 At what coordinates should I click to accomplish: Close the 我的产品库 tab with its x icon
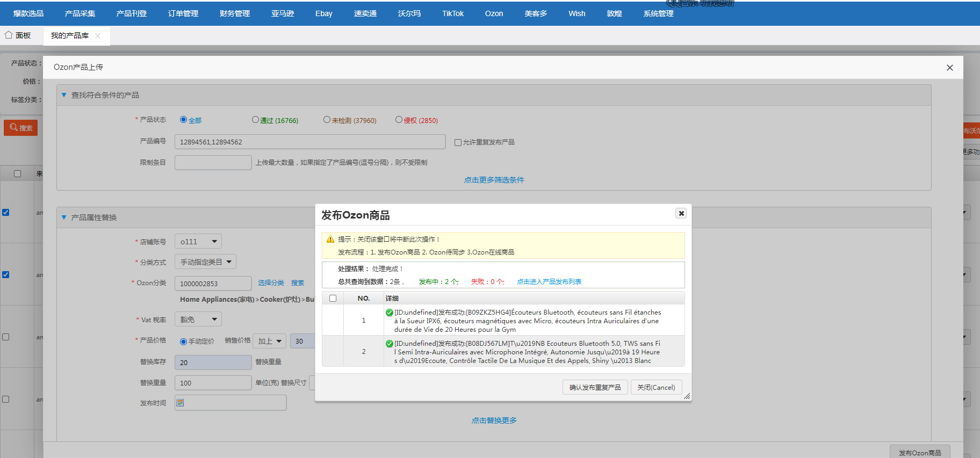98,35
